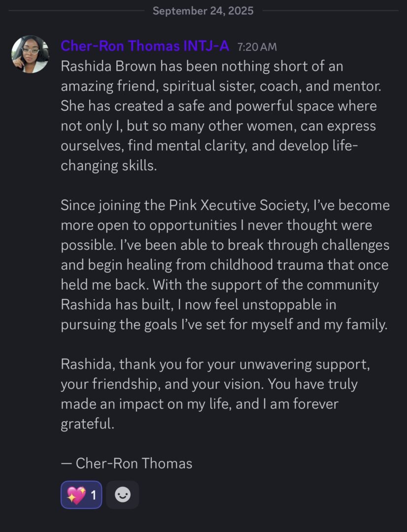The height and width of the screenshot is (532, 407).
Task: Click the phrase changing skills
Action: pos(108,166)
